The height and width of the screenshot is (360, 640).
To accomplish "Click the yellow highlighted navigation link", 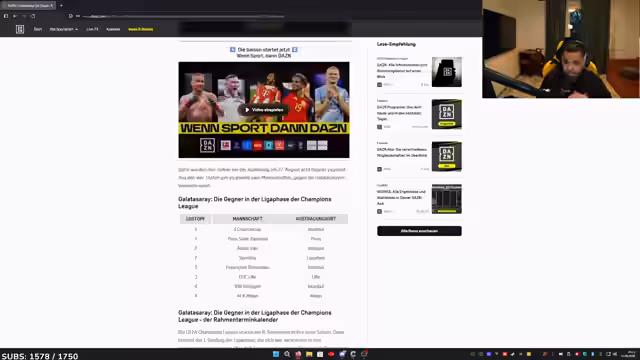I will [141, 29].
